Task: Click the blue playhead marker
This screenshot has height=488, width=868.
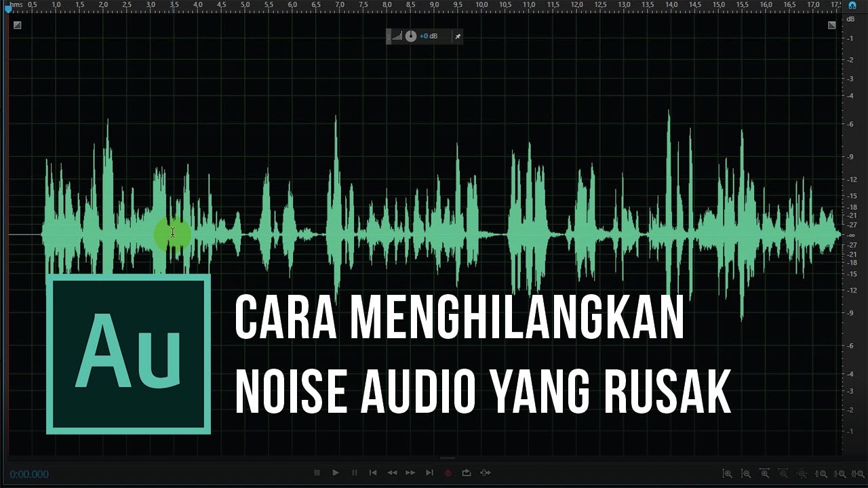Action: point(8,9)
